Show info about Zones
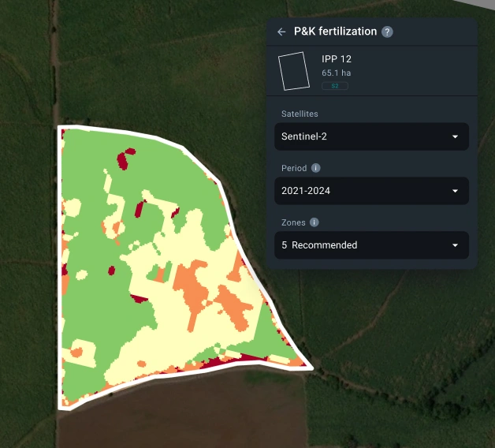Viewport: 495px width, 448px height. pos(314,222)
